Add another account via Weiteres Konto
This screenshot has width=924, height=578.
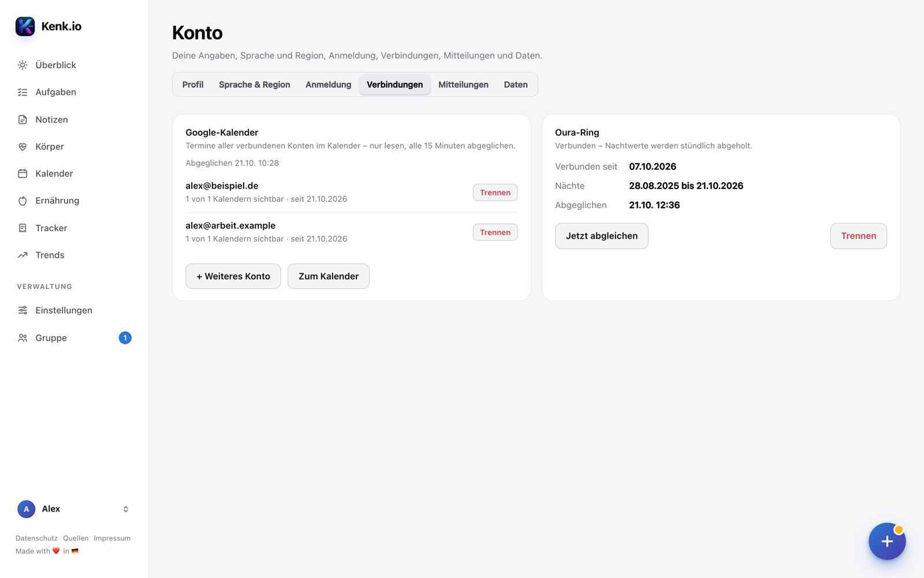[x=233, y=276]
